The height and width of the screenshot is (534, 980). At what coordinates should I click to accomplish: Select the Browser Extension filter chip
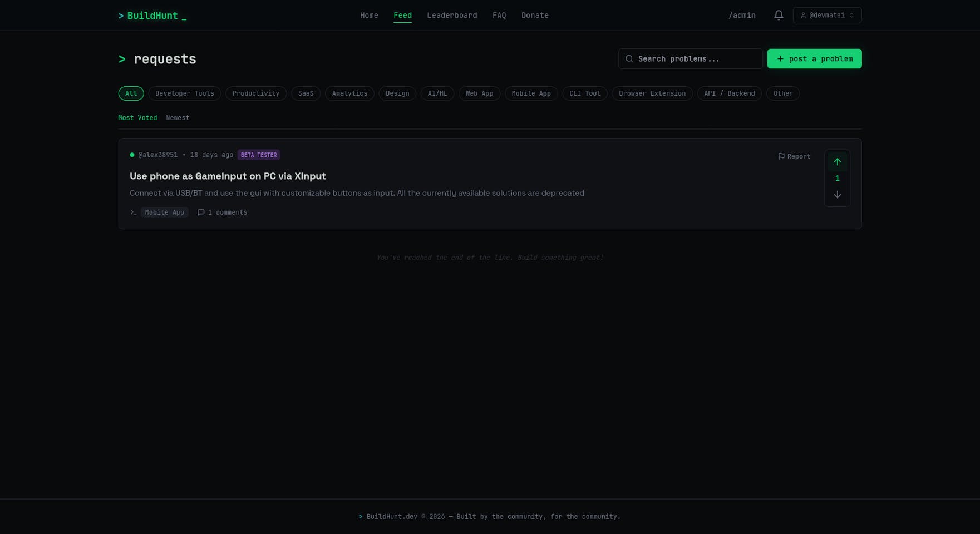click(x=652, y=93)
